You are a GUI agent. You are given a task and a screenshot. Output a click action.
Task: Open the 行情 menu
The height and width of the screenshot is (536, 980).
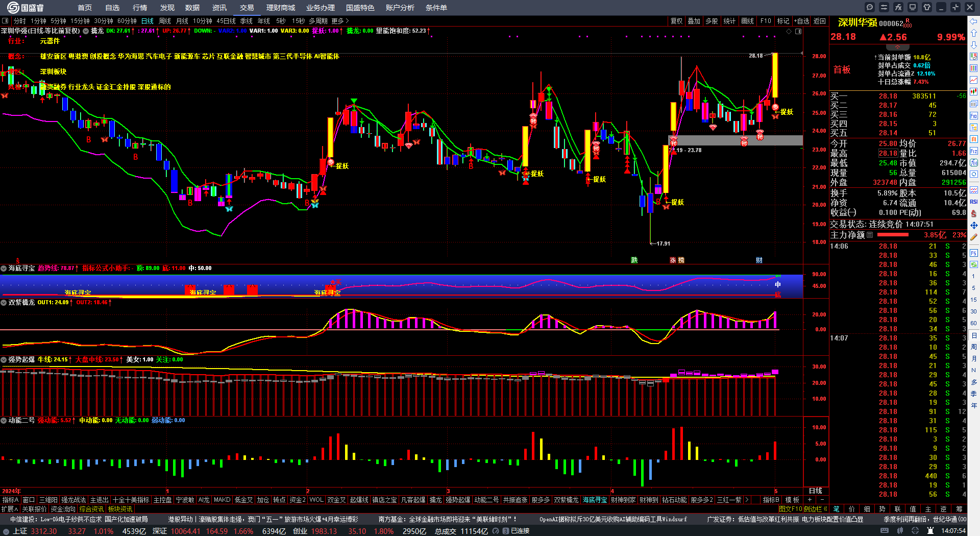point(139,8)
